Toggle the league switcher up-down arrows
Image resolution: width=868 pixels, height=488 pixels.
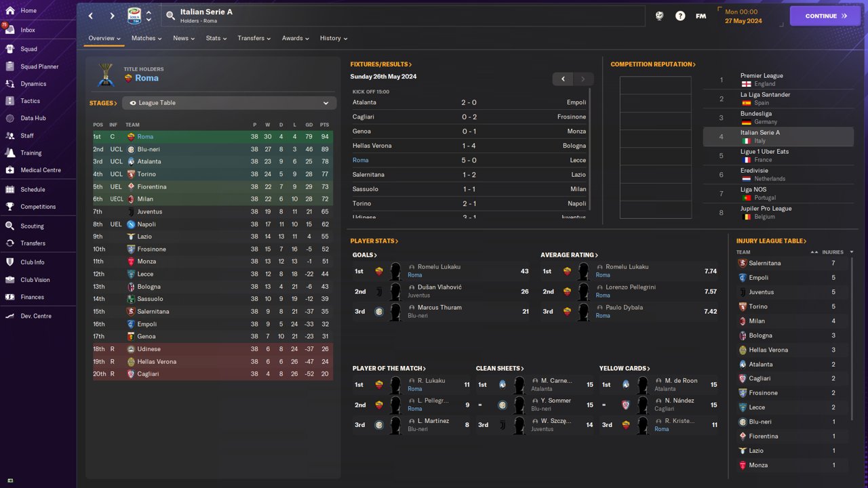(x=149, y=16)
